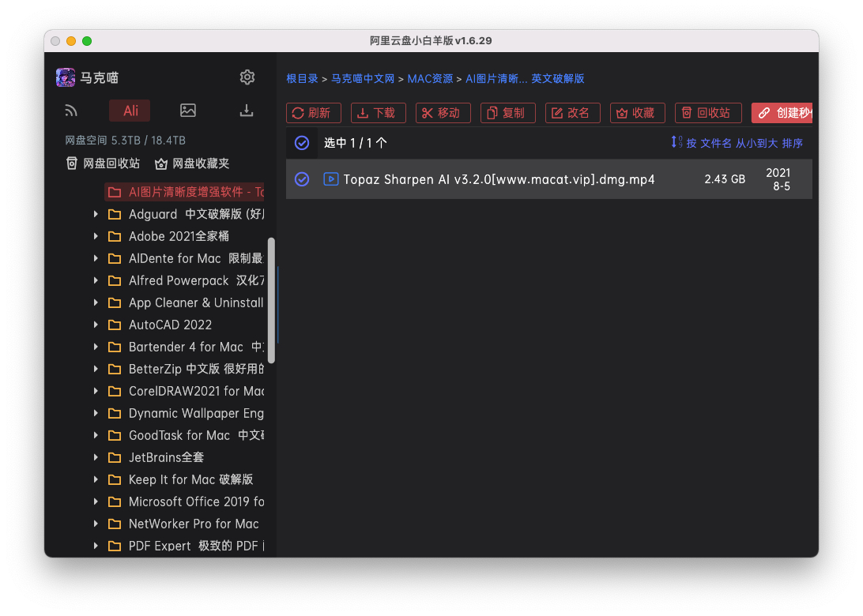Expand the AutoCAD 2022 folder arrow

point(96,325)
